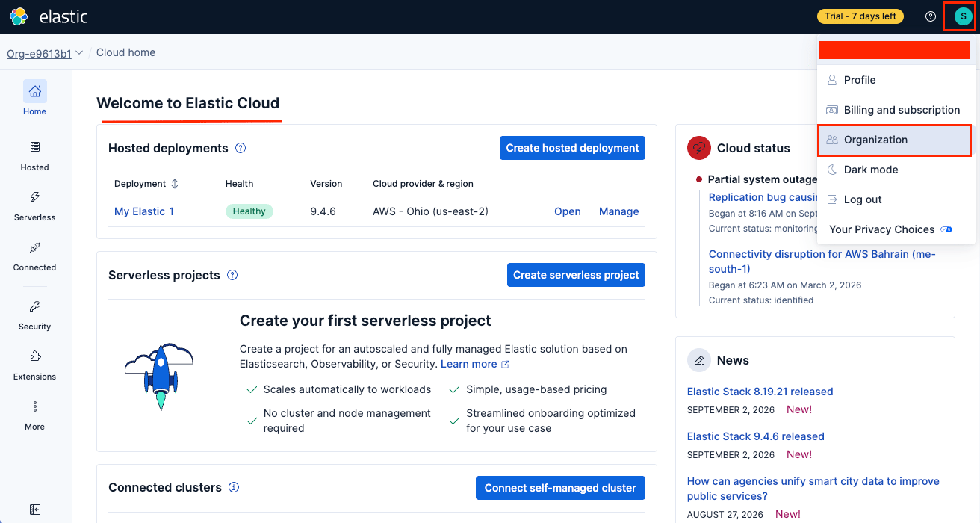Click the News pencil icon
The width and height of the screenshot is (980, 523).
click(698, 360)
